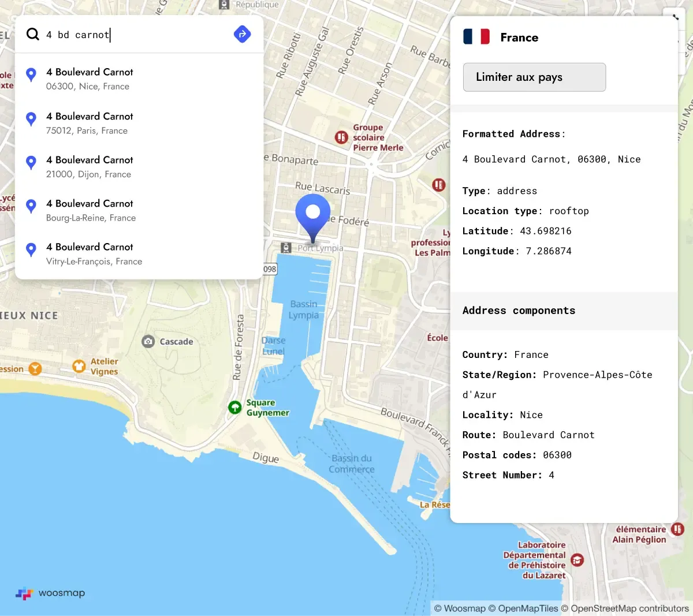This screenshot has width=693, height=616.
Task: Click Alain Péglion school icon
Action: click(x=678, y=529)
